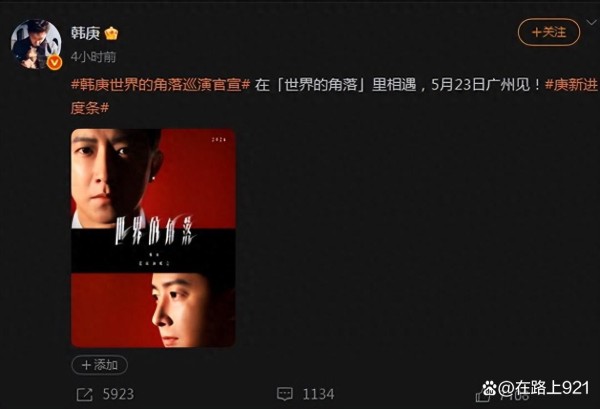Click the +添加 button below poster

tap(99, 365)
